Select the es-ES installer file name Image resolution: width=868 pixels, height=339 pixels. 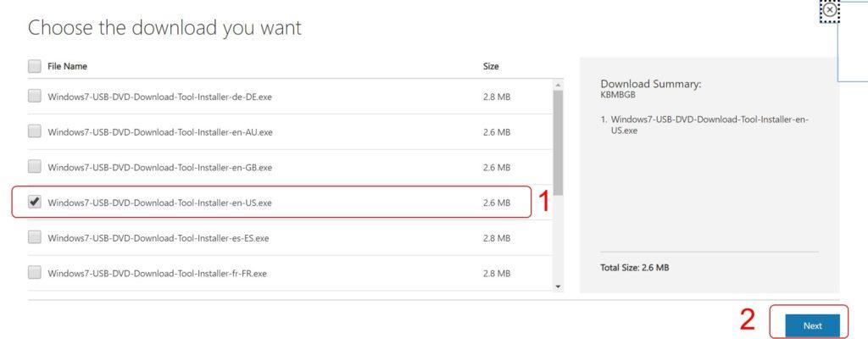pos(158,238)
